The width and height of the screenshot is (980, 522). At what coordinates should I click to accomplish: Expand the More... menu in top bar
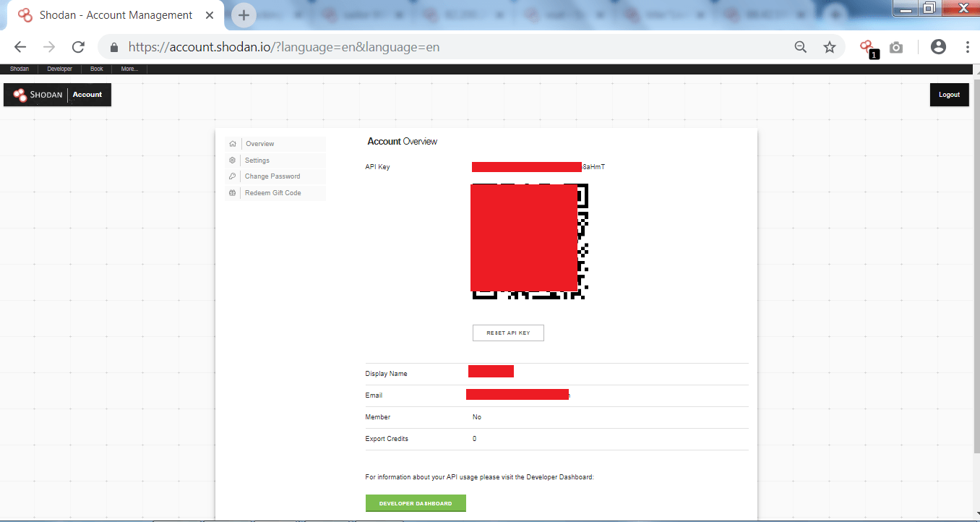click(x=129, y=69)
